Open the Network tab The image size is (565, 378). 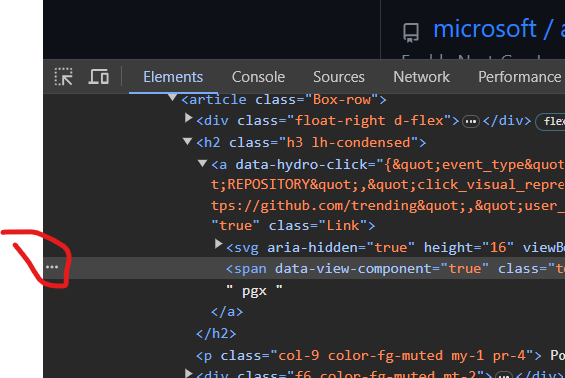point(421,77)
